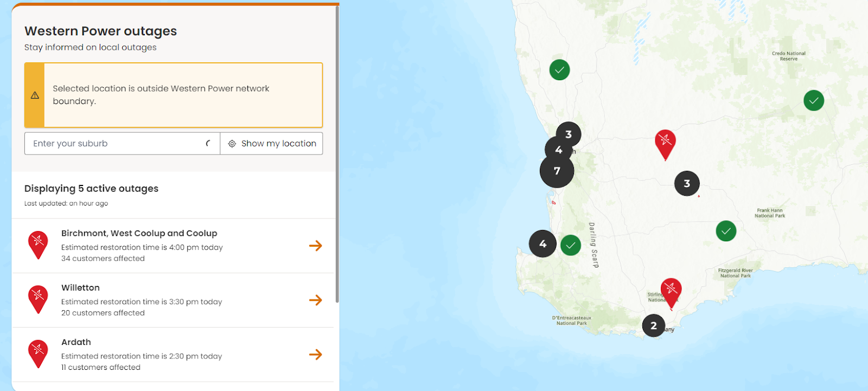Viewport: 868px width, 391px height.
Task: Click the Enter your suburb field
Action: click(122, 144)
